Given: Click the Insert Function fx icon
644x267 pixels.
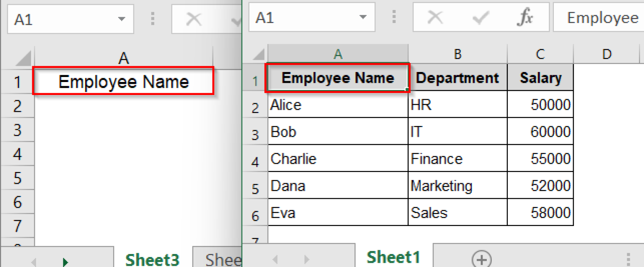Looking at the screenshot, I should coord(525,18).
